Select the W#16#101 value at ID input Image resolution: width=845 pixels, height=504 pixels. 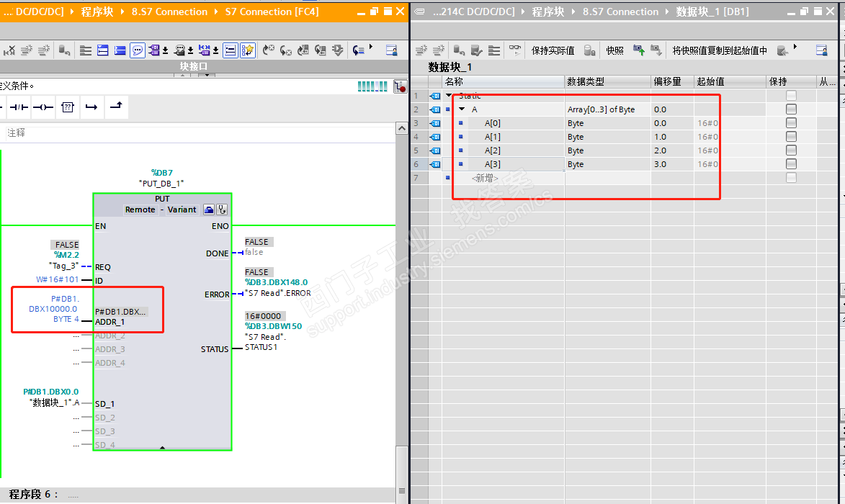pyautogui.click(x=57, y=279)
